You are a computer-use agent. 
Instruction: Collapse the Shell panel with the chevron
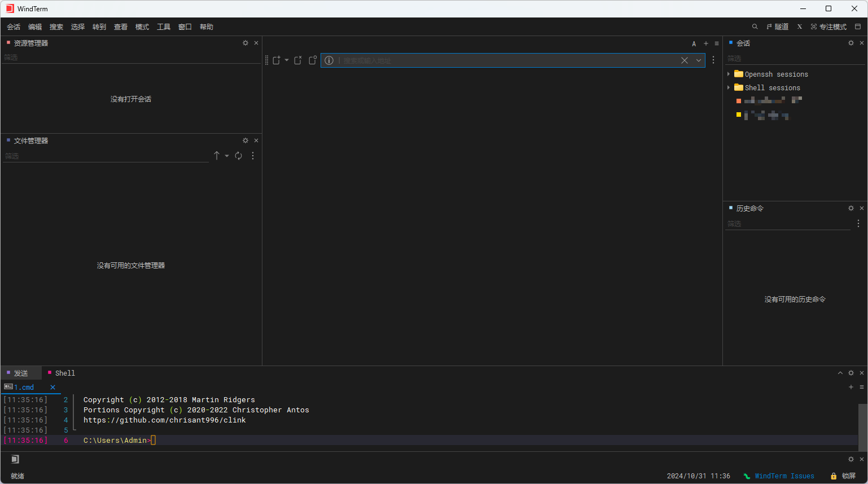pos(840,373)
